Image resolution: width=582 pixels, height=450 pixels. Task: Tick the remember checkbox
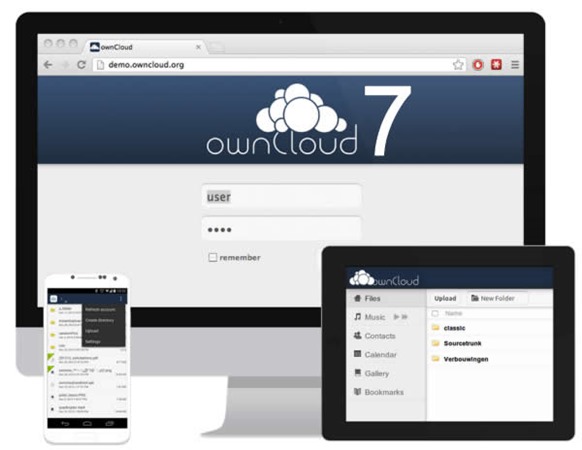coord(213,257)
